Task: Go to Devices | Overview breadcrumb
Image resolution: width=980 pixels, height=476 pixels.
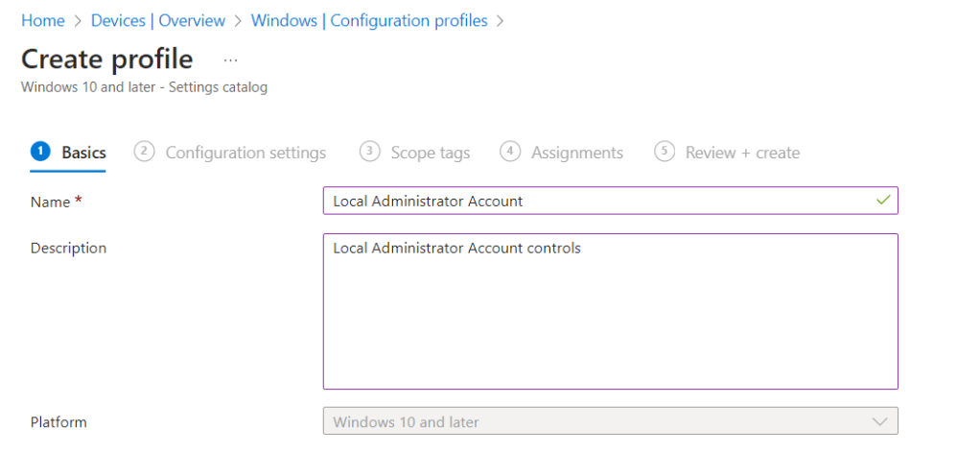Action: (x=158, y=20)
